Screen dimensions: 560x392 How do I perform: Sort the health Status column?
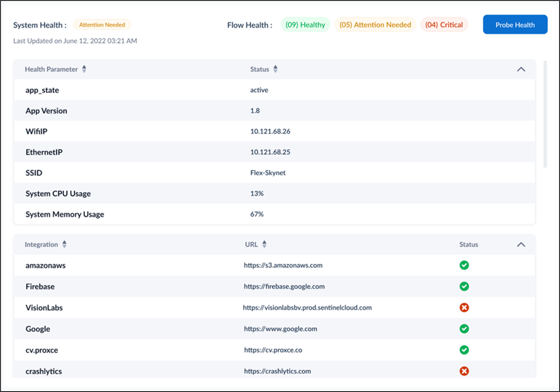(275, 69)
